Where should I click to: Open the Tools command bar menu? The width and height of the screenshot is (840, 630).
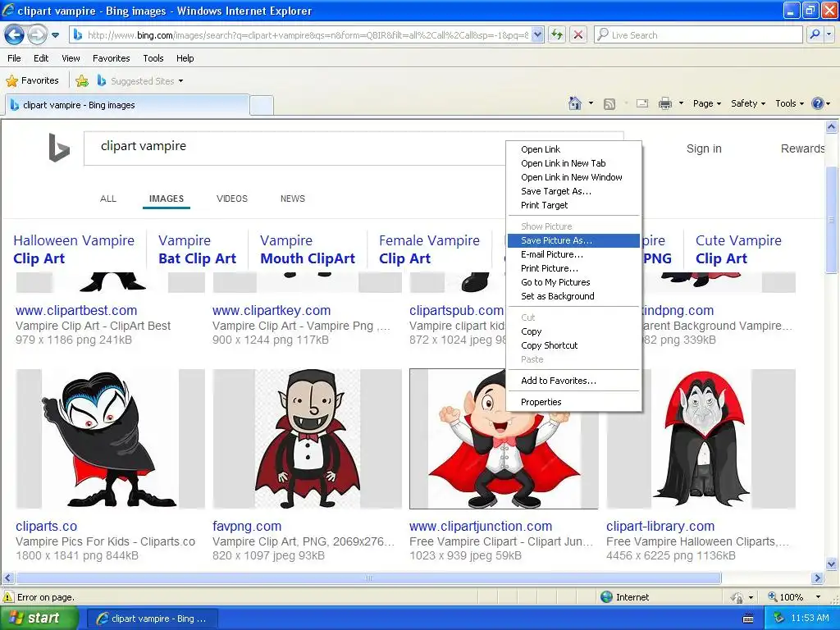point(789,103)
